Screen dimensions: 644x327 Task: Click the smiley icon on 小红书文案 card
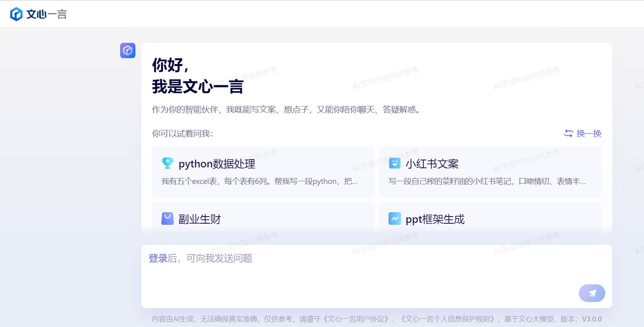tap(394, 163)
